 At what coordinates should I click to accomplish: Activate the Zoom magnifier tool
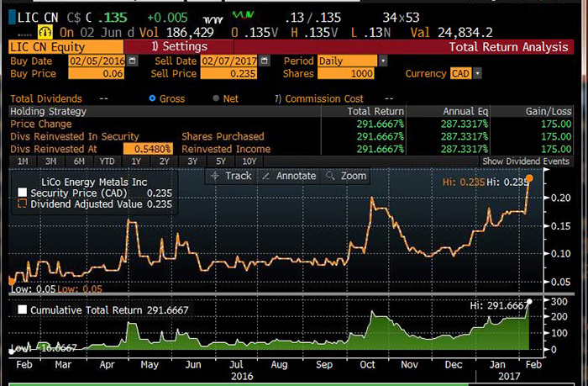346,176
